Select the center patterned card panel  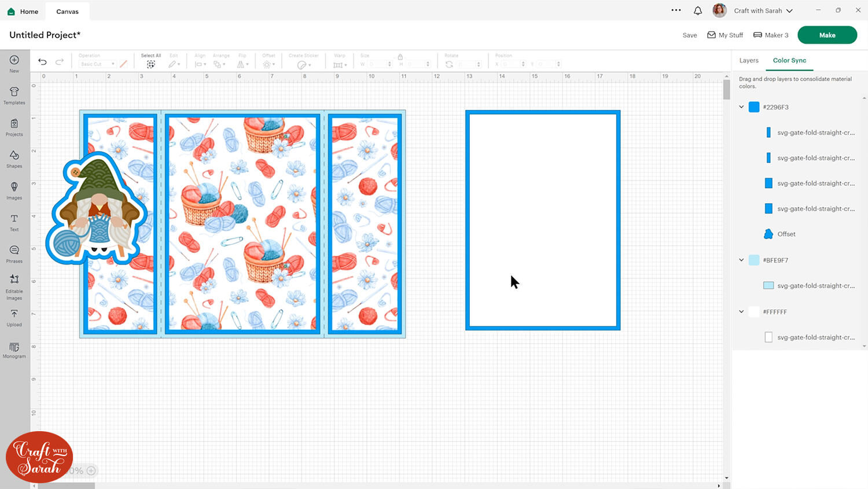[242, 225]
